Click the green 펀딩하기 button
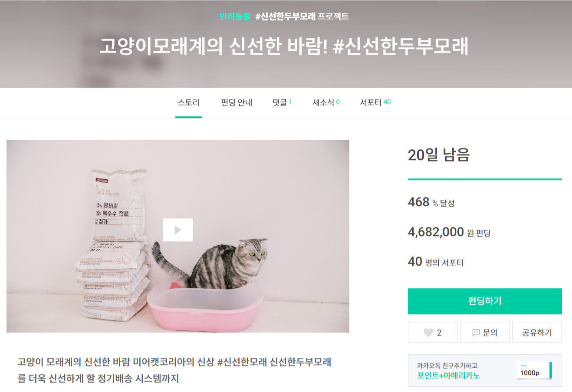Image resolution: width=572 pixels, height=392 pixels. (485, 301)
